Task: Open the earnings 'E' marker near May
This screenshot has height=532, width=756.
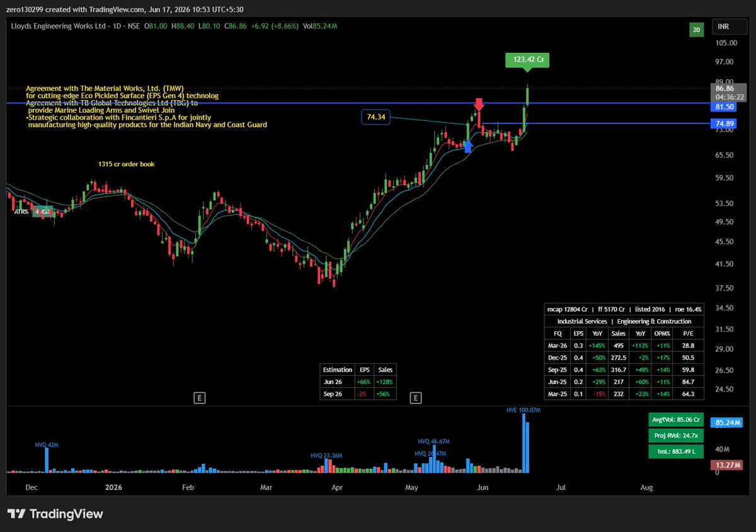Action: coord(416,397)
